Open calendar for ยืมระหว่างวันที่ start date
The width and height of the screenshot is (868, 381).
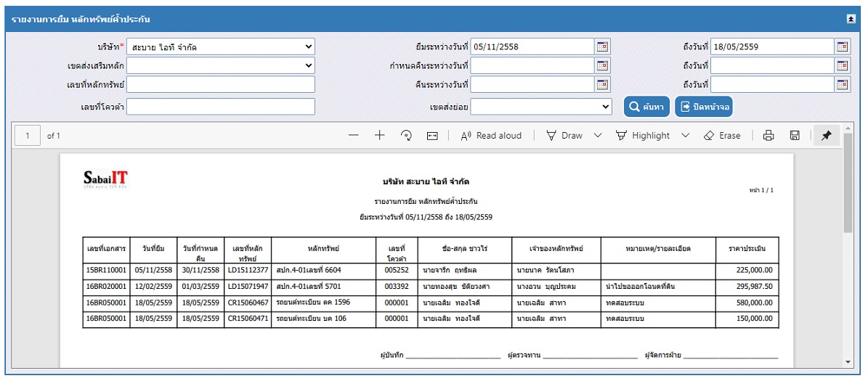(603, 46)
